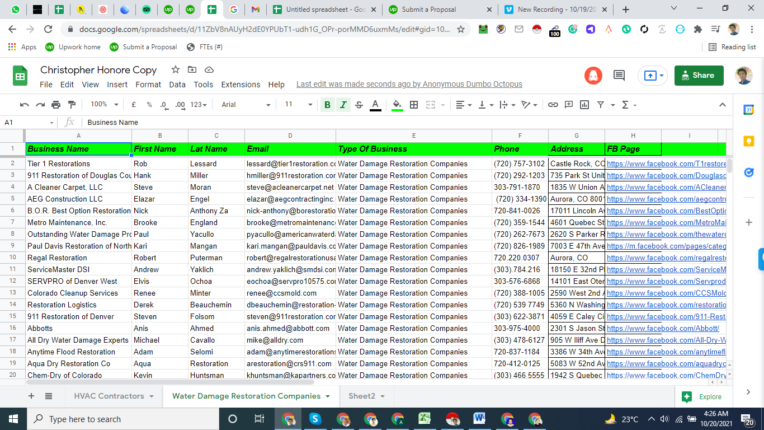
Task: Open the comment history icon
Action: 619,75
